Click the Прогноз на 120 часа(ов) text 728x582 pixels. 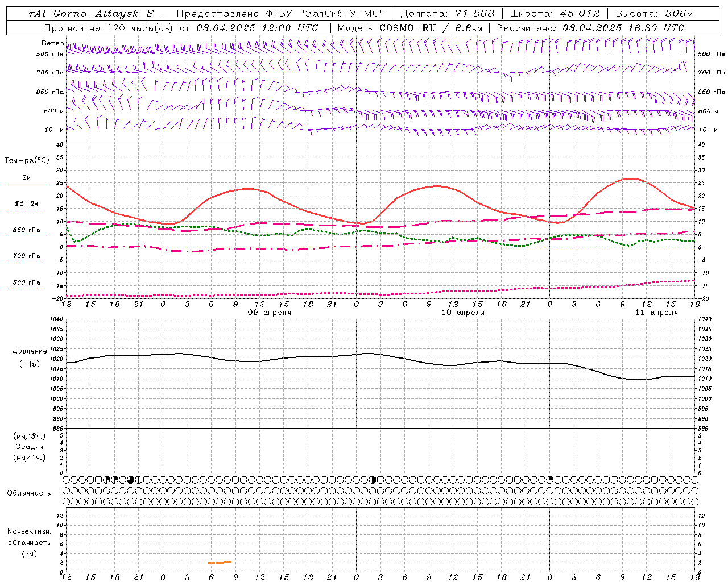click(x=110, y=28)
